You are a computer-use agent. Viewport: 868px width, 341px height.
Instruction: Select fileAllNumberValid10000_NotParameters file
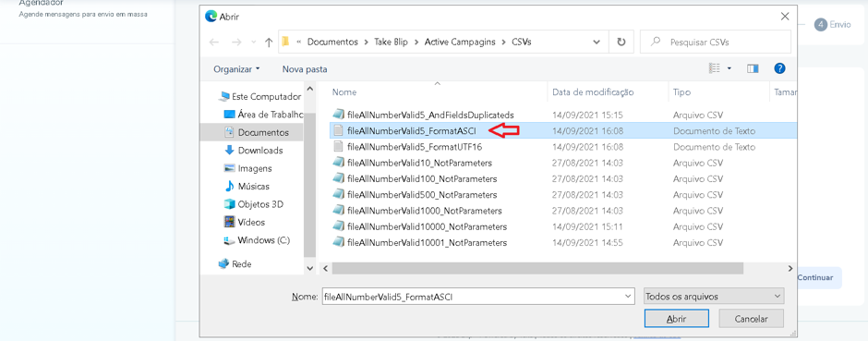(427, 227)
